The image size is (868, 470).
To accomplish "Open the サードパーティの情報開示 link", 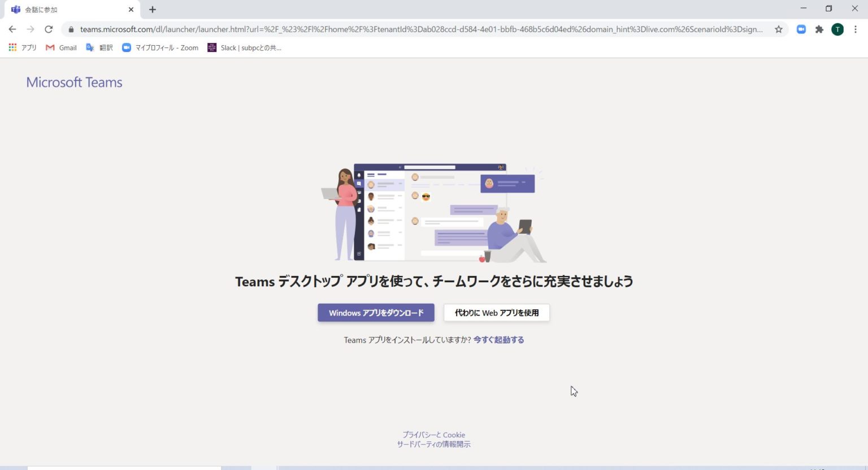I will [x=433, y=445].
